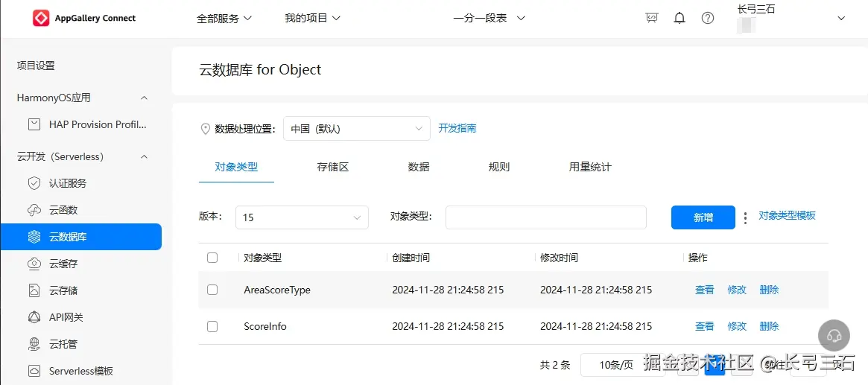Collapse the HarmonyOS应用 sidebar section

pos(144,98)
